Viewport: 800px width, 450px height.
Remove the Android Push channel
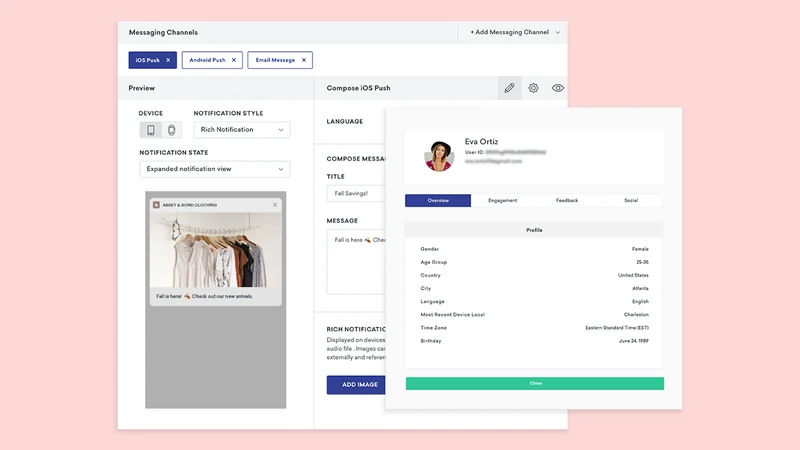[234, 60]
